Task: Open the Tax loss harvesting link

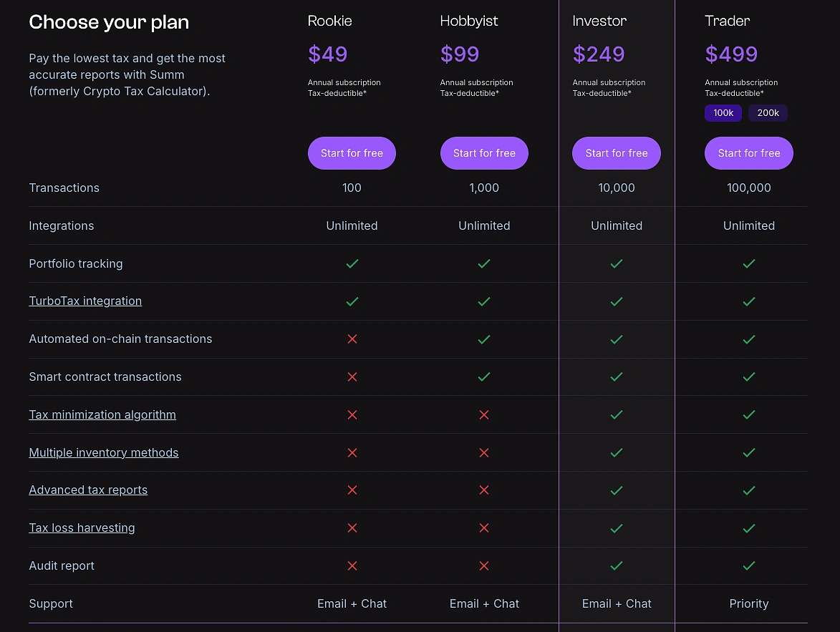Action: (82, 528)
